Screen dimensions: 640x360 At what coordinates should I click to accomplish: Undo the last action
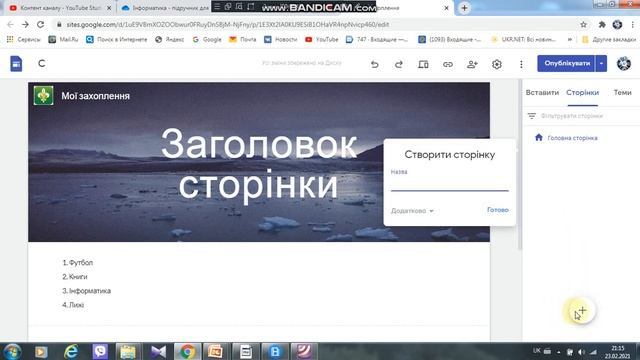point(374,64)
